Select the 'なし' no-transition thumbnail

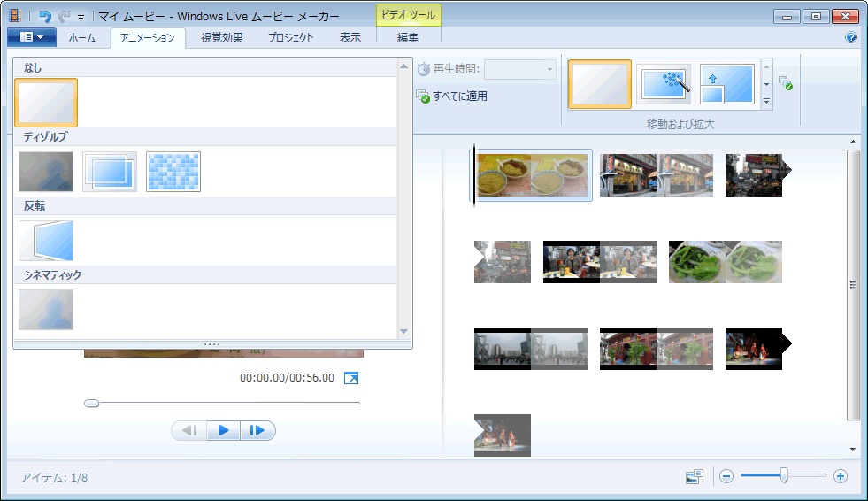point(46,102)
